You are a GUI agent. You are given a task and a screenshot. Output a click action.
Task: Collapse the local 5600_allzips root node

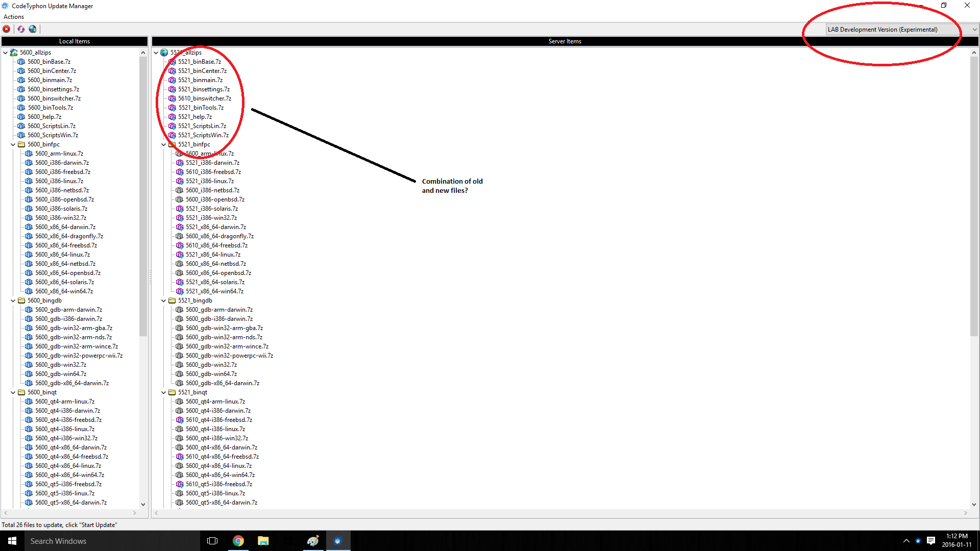click(x=5, y=53)
